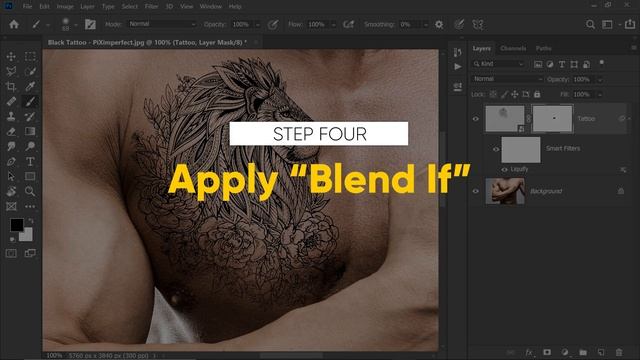The image size is (640, 360).
Task: Toggle lock all padlock icon
Action: [537, 94]
